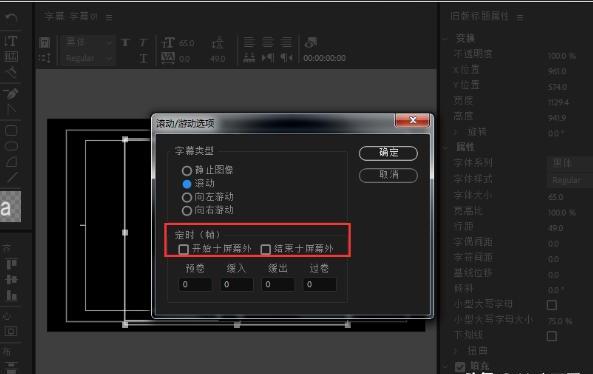Select the 向左游动 radio button
Viewport: 593px width, 374px height.
click(x=186, y=197)
